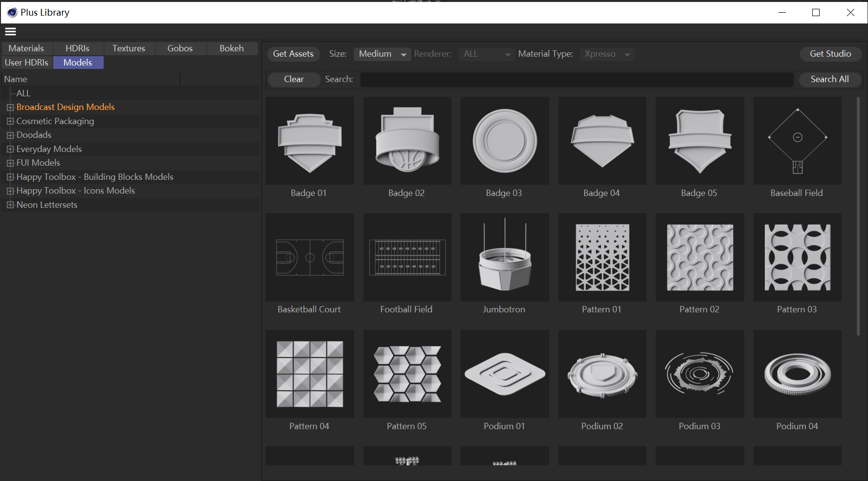
Task: Select the Neon Lettersets label
Action: (x=47, y=205)
